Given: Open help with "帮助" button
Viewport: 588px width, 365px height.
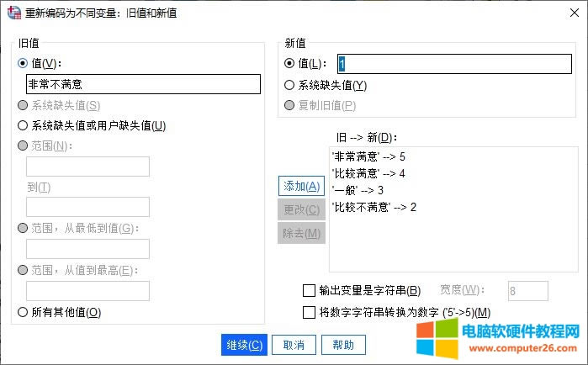Looking at the screenshot, I should coord(343,345).
